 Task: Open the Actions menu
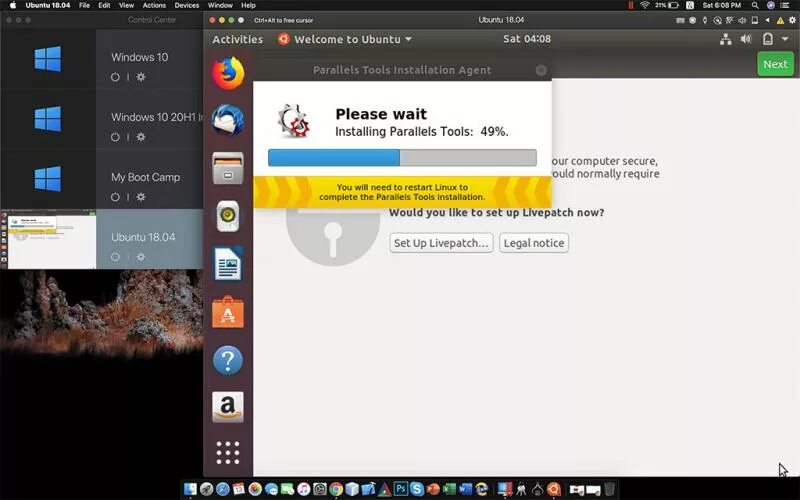(154, 5)
